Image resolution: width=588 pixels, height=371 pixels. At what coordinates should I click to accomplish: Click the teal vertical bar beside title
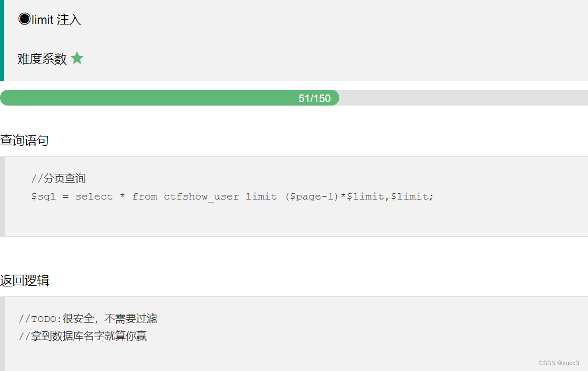pos(2,40)
